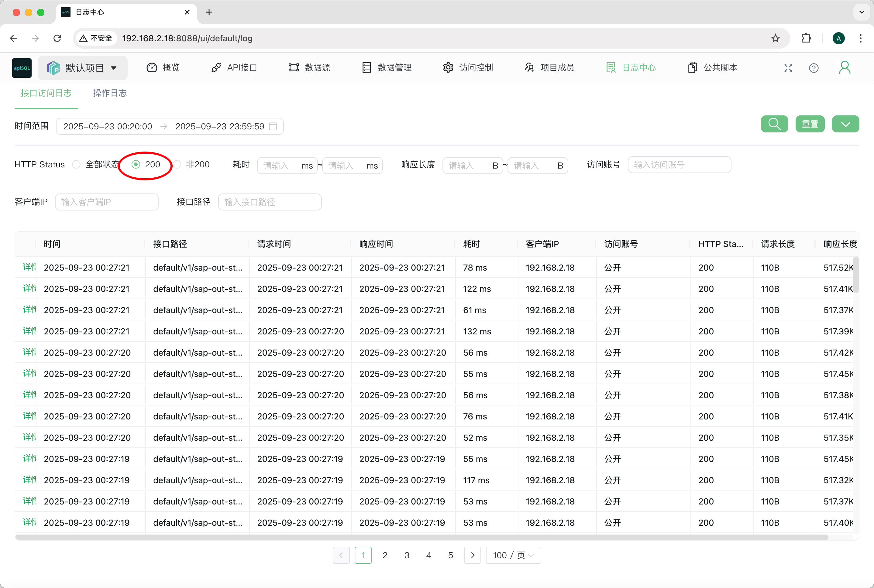Select the 全部状态 radio option
Viewport: 874px width, 588px height.
(77, 165)
